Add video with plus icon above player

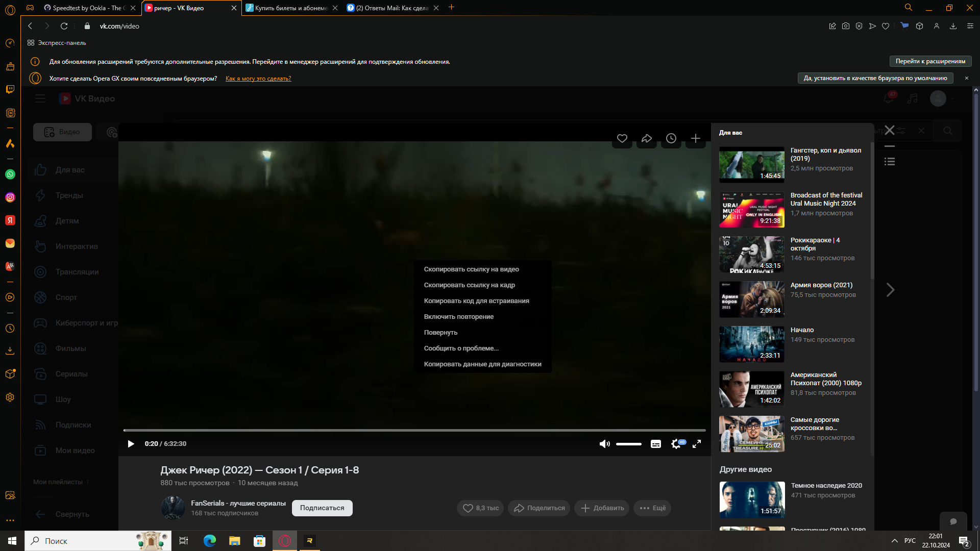point(696,138)
